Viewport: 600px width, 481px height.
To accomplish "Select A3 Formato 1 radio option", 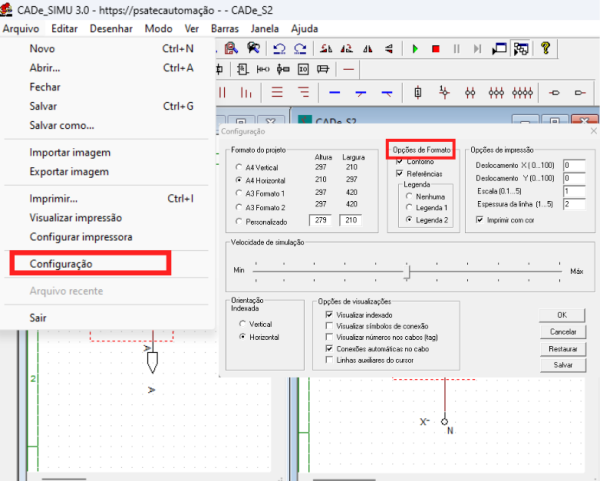I will coord(239,193).
